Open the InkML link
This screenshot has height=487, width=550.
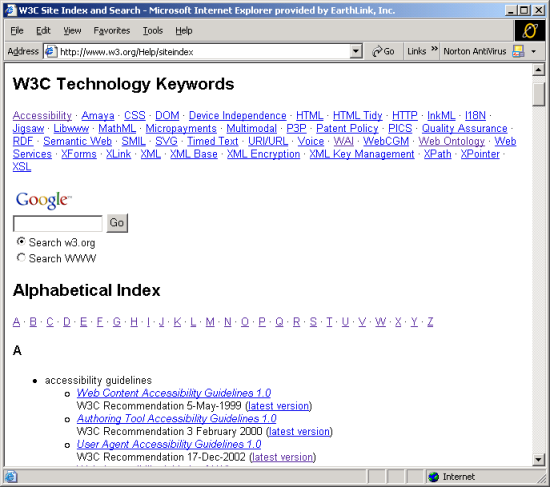point(441,115)
